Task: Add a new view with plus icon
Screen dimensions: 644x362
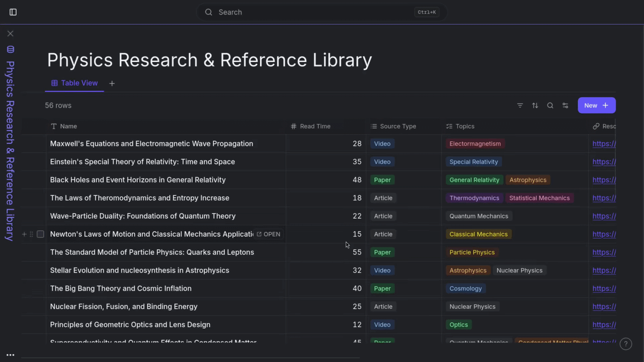Action: click(x=112, y=83)
